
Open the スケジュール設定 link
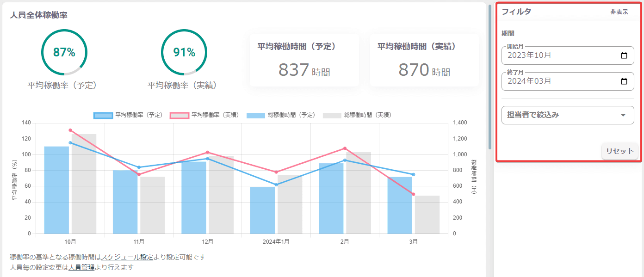tap(127, 257)
